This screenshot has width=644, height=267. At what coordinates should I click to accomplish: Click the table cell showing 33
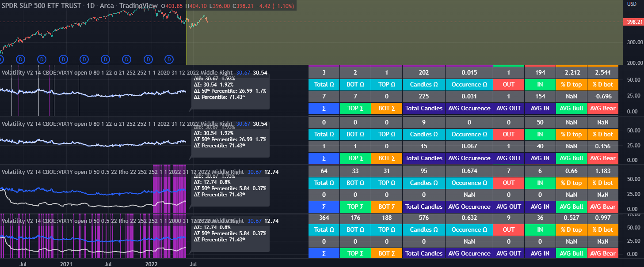[355, 171]
